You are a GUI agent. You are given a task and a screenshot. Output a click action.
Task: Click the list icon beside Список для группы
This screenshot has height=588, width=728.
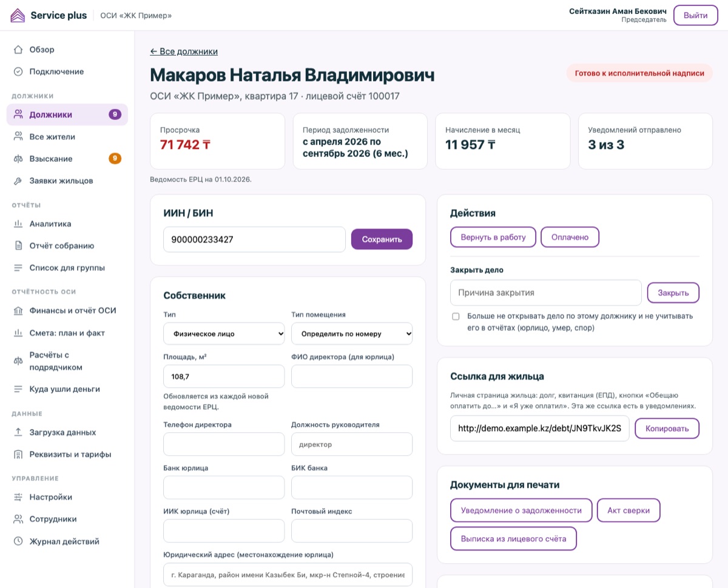tap(18, 268)
